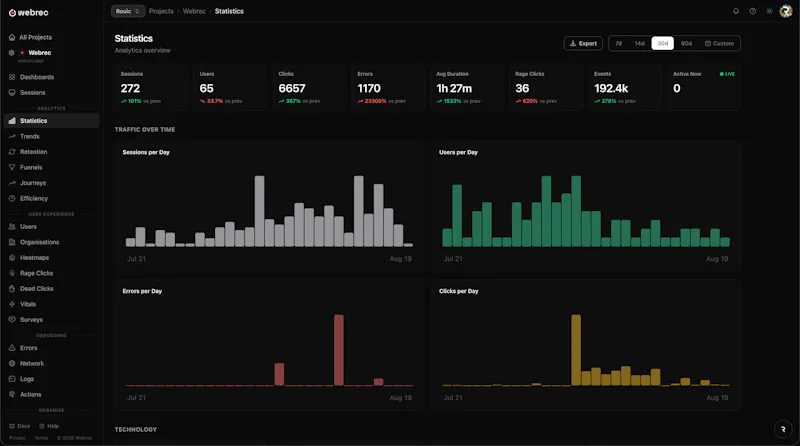Open the user avatar menu
The height and width of the screenshot is (446, 800).
point(786,11)
